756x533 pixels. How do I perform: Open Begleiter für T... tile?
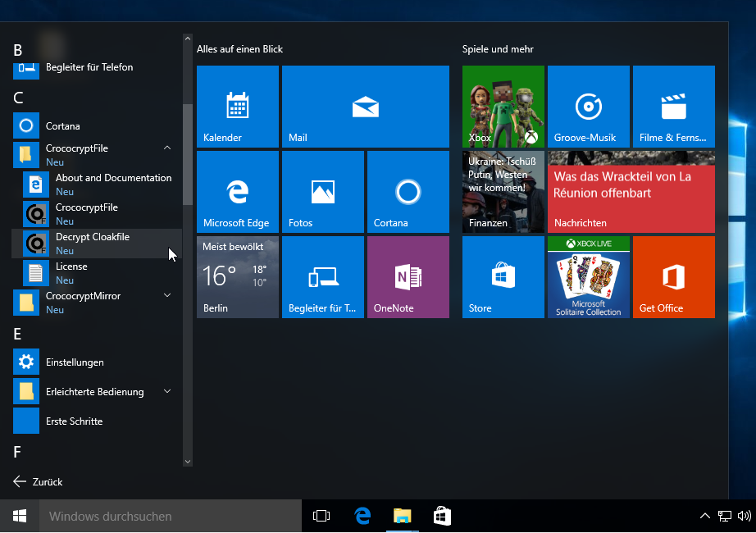pos(323,277)
